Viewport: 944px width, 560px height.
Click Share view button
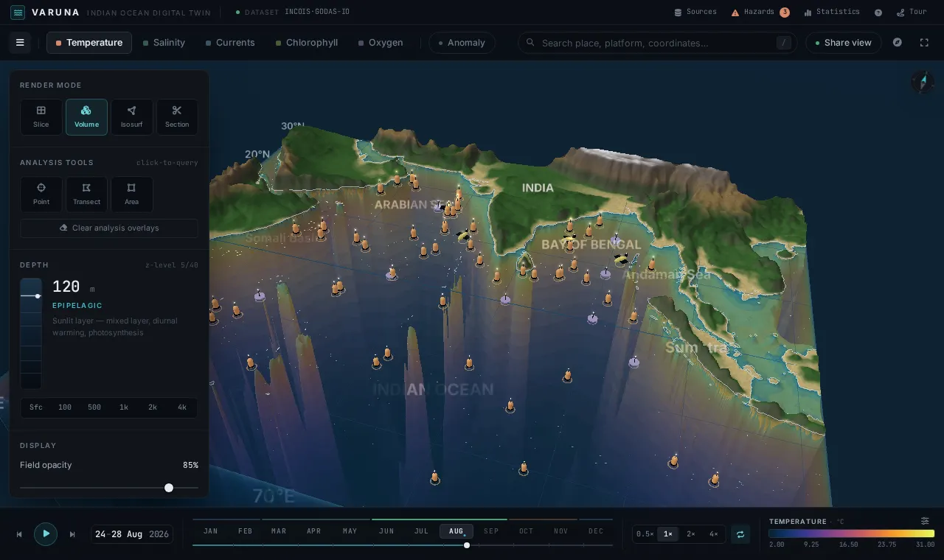[x=844, y=43]
